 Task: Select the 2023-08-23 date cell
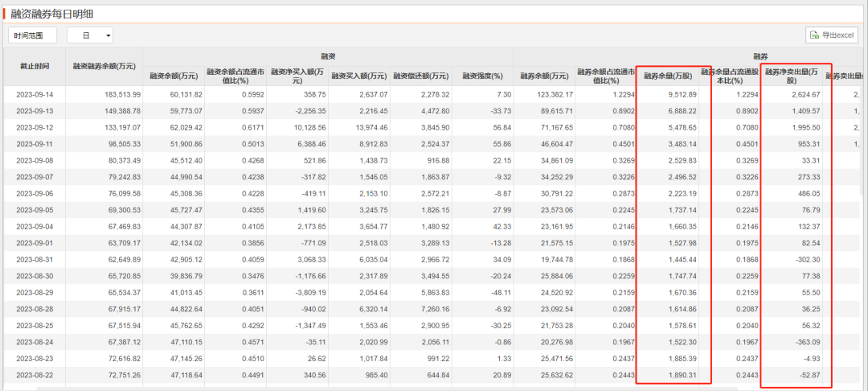point(35,358)
